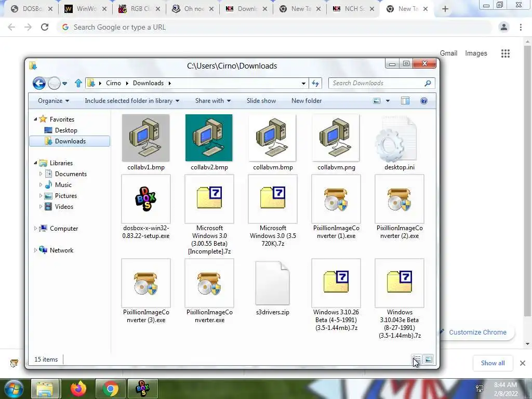Open new Chrome tab plus button

click(445, 9)
